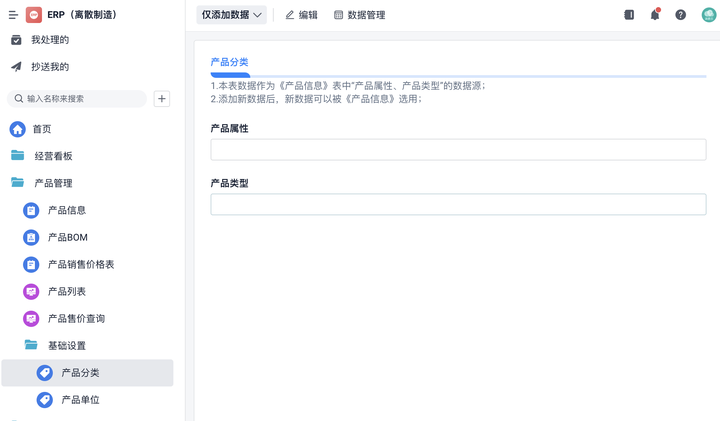
Task: Open 我处理的 menu item
Action: click(x=49, y=40)
